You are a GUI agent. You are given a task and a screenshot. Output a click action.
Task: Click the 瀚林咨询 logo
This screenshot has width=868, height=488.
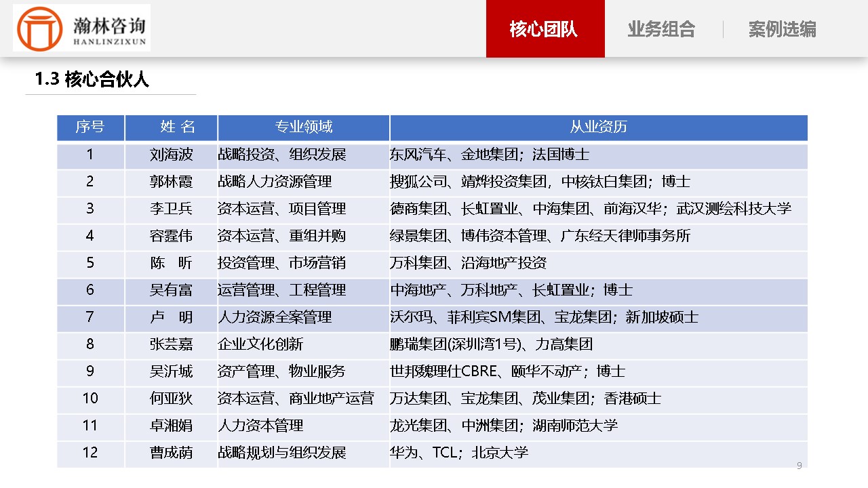click(81, 28)
